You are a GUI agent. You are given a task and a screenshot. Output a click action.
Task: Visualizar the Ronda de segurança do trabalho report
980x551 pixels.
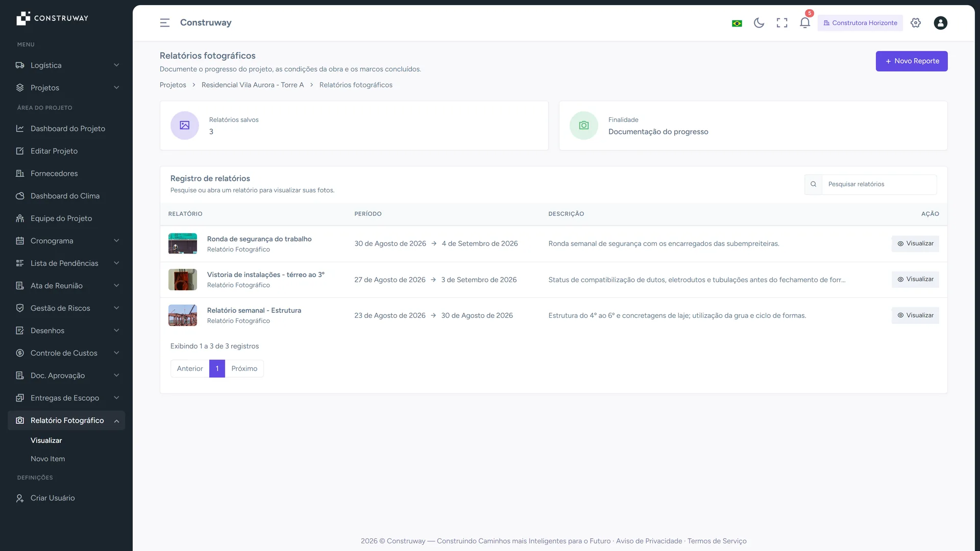click(915, 244)
